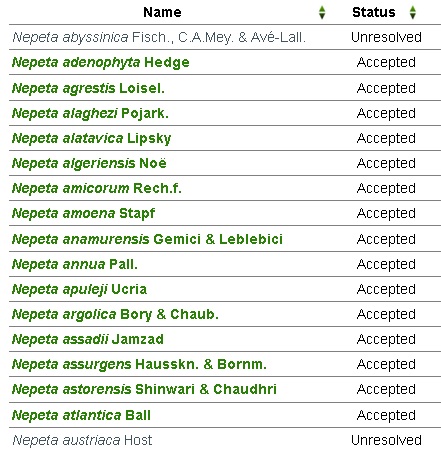
Task: Sort table by the Name column arrows
Action: (322, 12)
